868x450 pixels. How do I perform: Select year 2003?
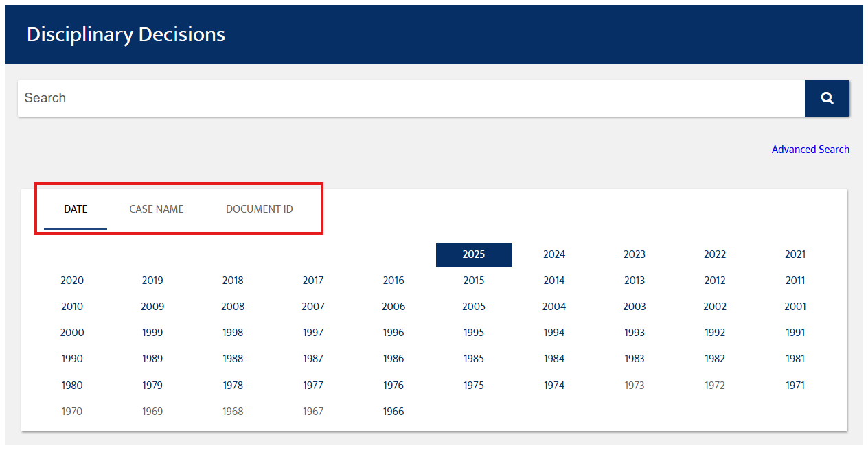coord(634,307)
